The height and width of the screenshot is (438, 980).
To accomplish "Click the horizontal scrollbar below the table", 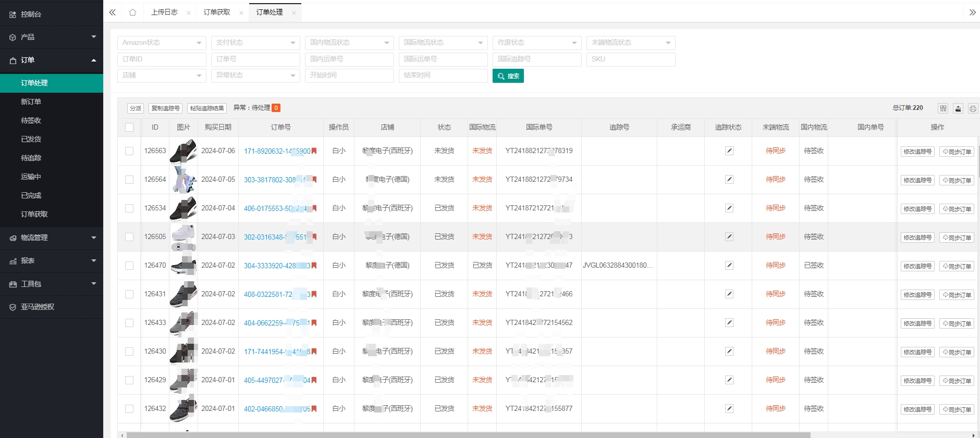I will (468, 435).
